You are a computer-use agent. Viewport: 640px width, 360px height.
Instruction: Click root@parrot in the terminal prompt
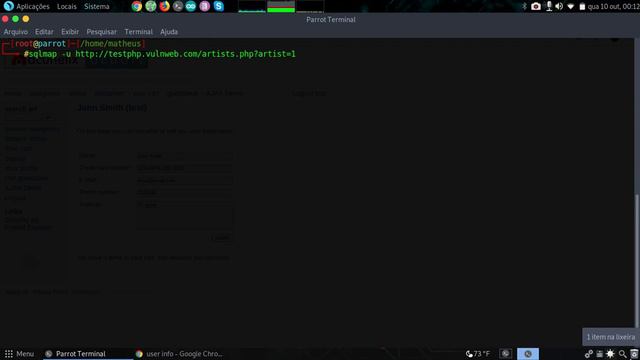coord(40,44)
